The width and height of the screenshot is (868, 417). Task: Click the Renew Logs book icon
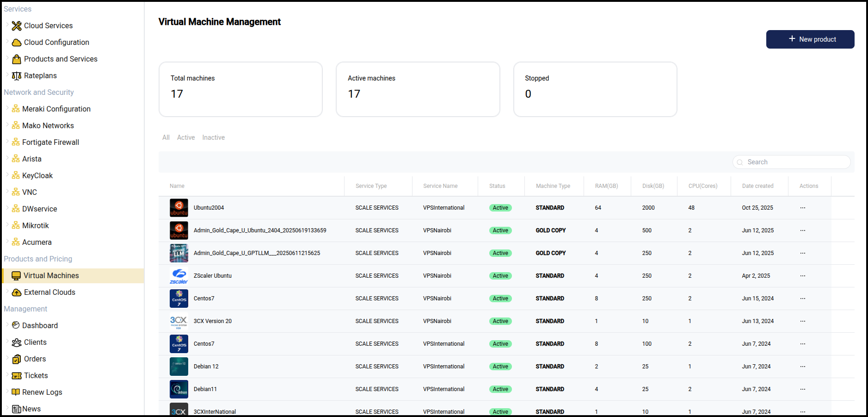click(x=16, y=392)
